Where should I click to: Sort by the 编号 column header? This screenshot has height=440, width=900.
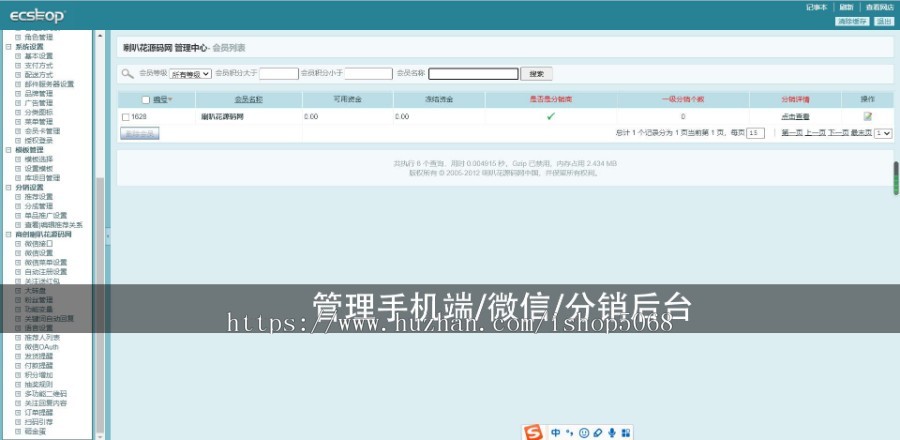[160, 100]
